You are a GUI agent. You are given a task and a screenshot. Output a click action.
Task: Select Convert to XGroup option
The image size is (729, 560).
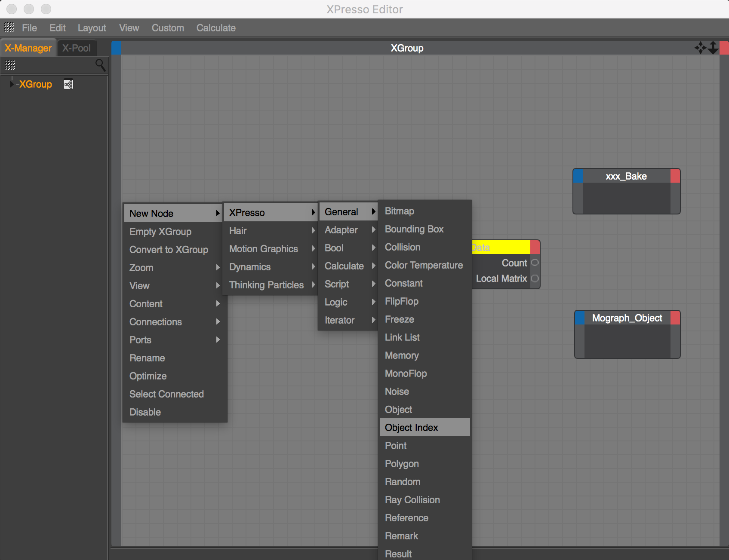169,250
